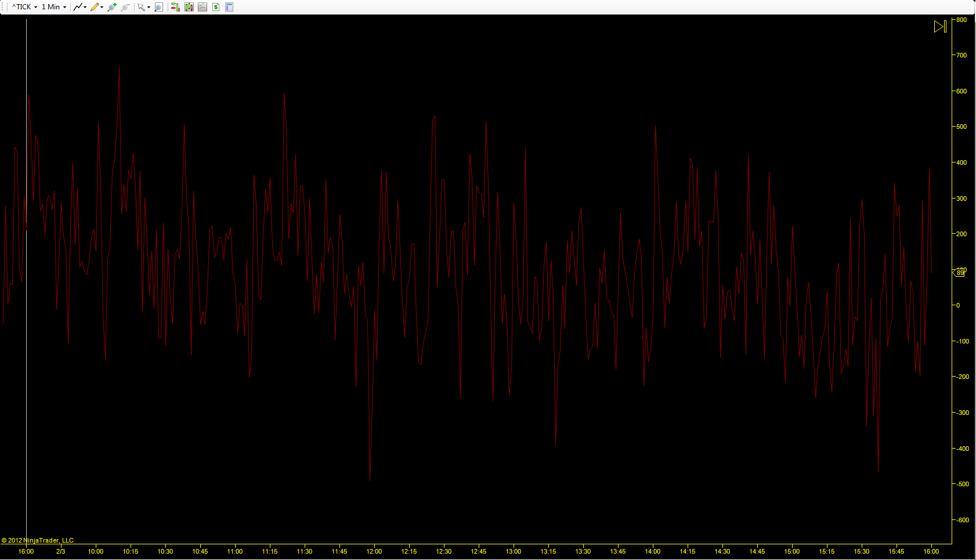Click the 800 price axis label

tap(961, 20)
